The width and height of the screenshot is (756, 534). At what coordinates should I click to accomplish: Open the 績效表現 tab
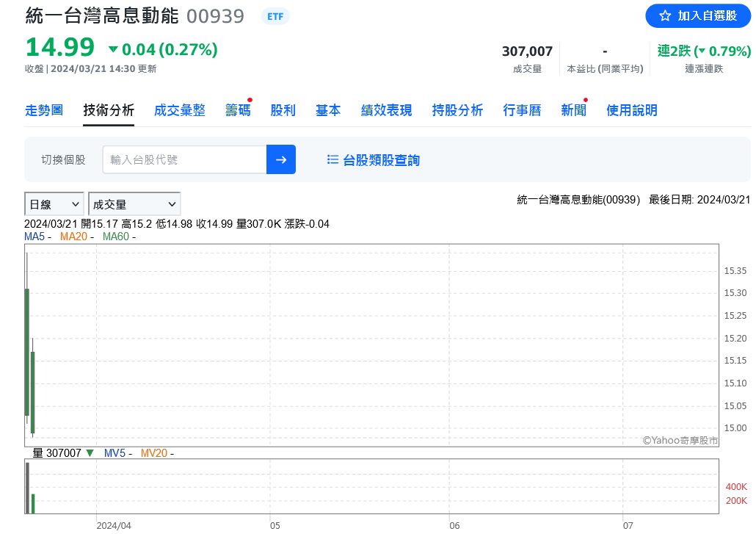(387, 110)
